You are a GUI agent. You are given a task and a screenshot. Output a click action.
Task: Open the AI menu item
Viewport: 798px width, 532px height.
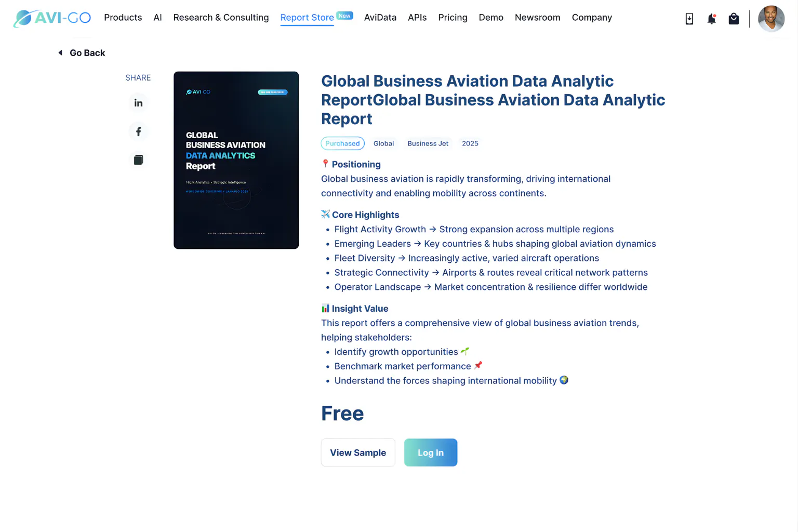tap(157, 18)
